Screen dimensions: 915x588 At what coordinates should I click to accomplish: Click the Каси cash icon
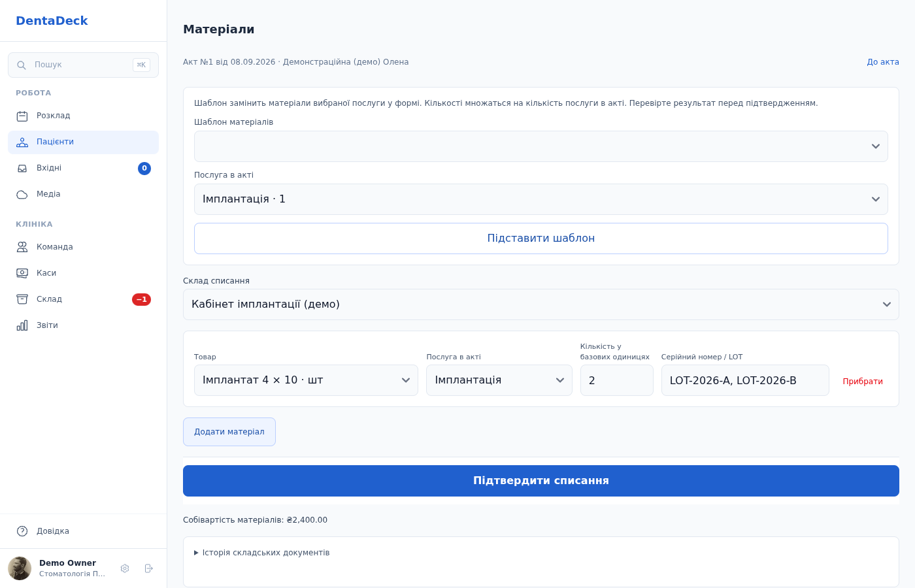point(22,273)
